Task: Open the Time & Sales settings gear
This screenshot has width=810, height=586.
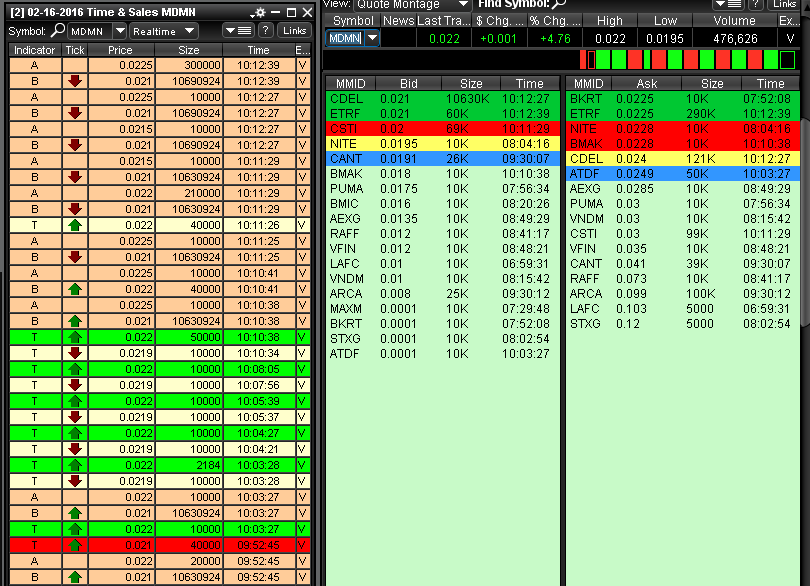Action: coord(259,12)
